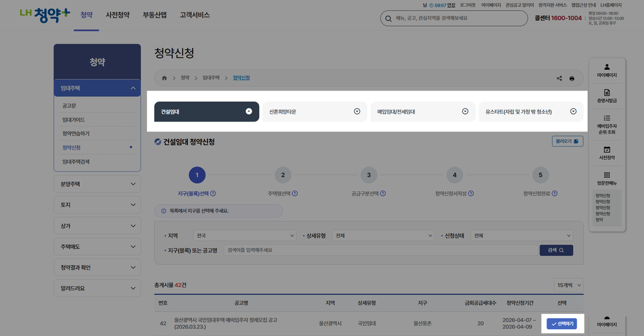Expand the 알려드려요 sidebar section
The image size is (644, 336).
[x=97, y=288]
